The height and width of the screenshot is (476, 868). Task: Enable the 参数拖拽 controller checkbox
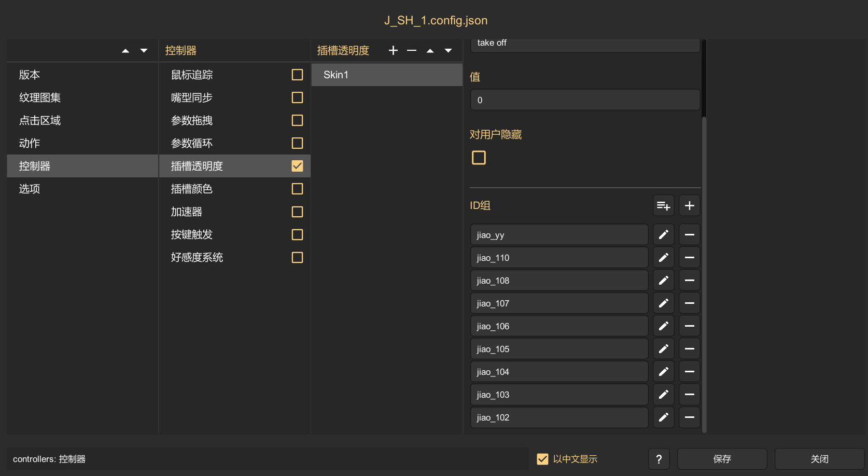pos(298,120)
